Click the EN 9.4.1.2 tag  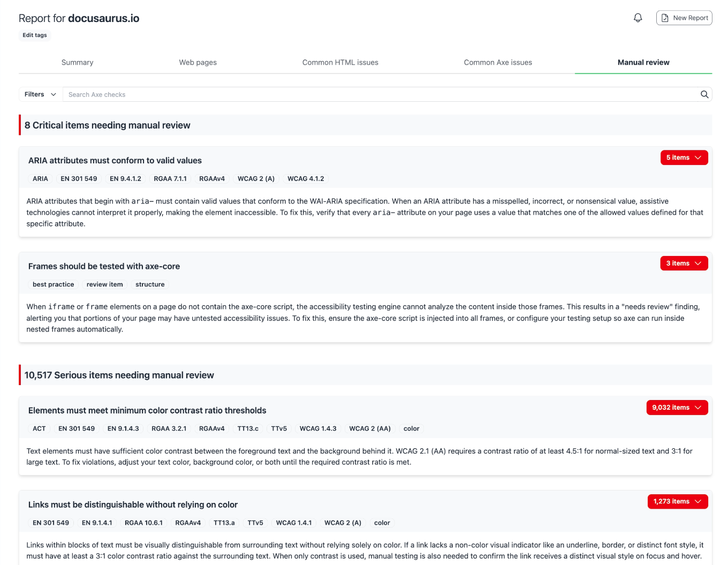tap(125, 179)
